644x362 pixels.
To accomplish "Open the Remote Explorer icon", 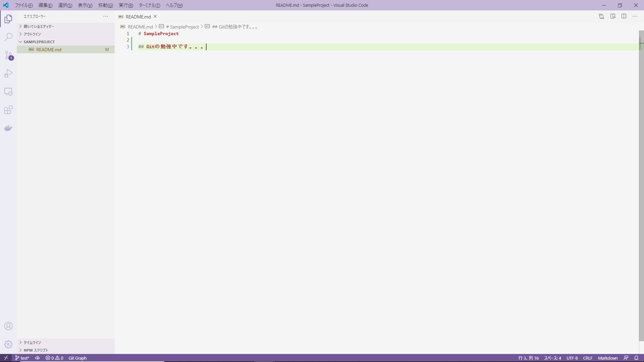I will click(x=8, y=92).
